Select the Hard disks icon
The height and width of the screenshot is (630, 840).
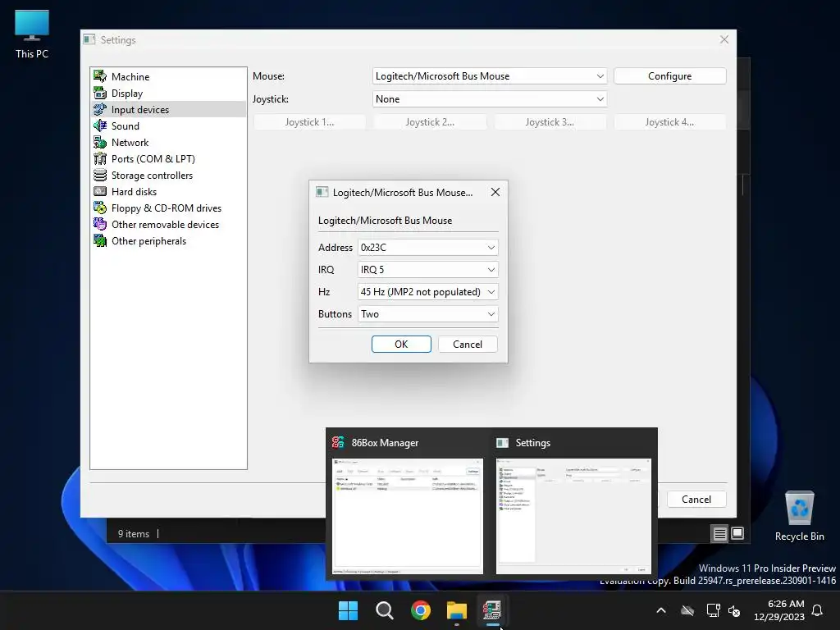100,191
